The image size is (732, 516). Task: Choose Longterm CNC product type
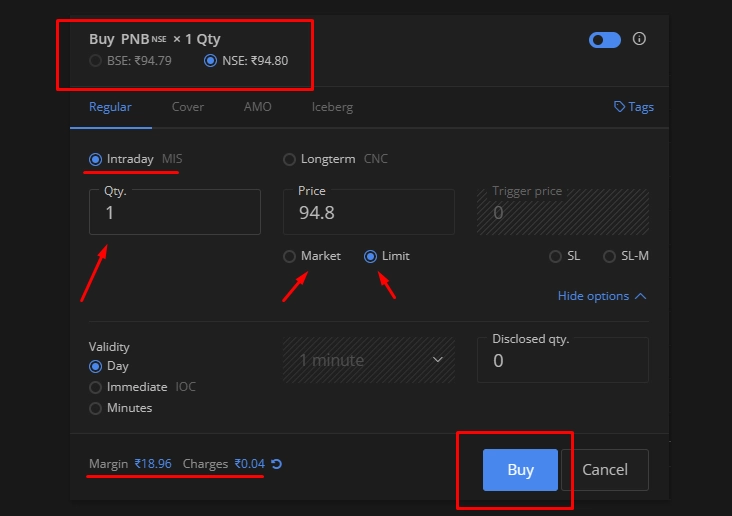click(335, 159)
